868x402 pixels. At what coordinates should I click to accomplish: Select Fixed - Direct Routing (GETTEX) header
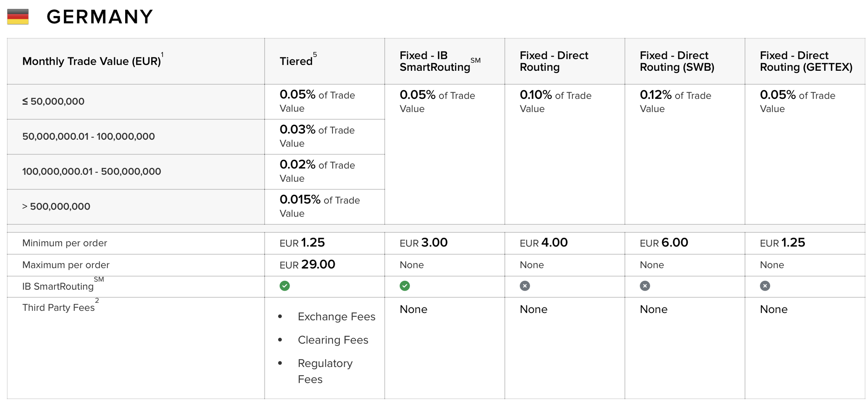(x=806, y=61)
